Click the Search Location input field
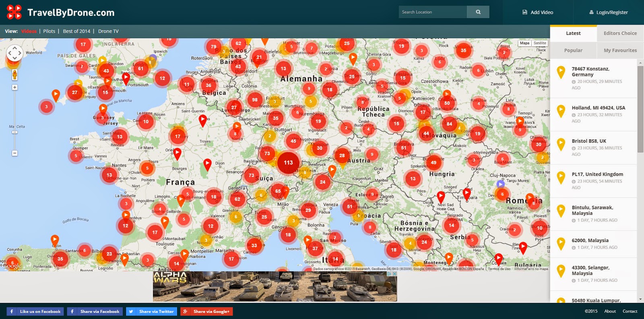The height and width of the screenshot is (319, 644). (433, 12)
